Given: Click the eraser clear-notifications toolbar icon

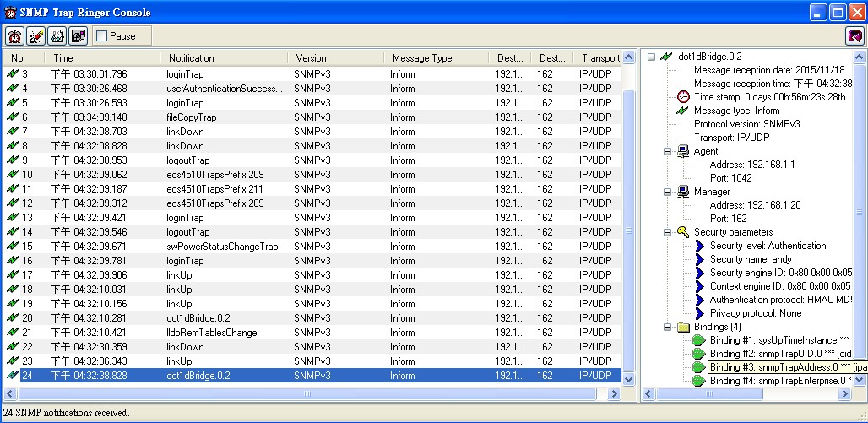Looking at the screenshot, I should 35,36.
